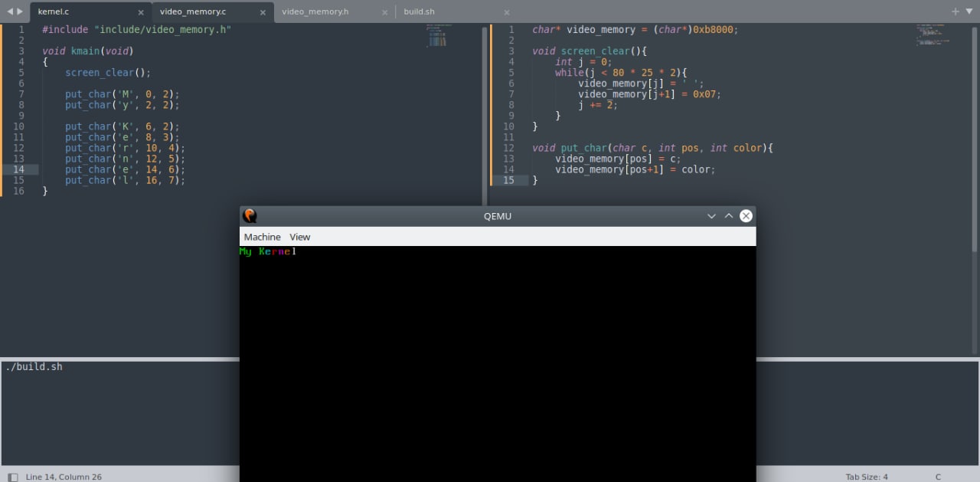Close the kernel.c tab
Viewport: 980px width, 482px height.
click(x=141, y=12)
